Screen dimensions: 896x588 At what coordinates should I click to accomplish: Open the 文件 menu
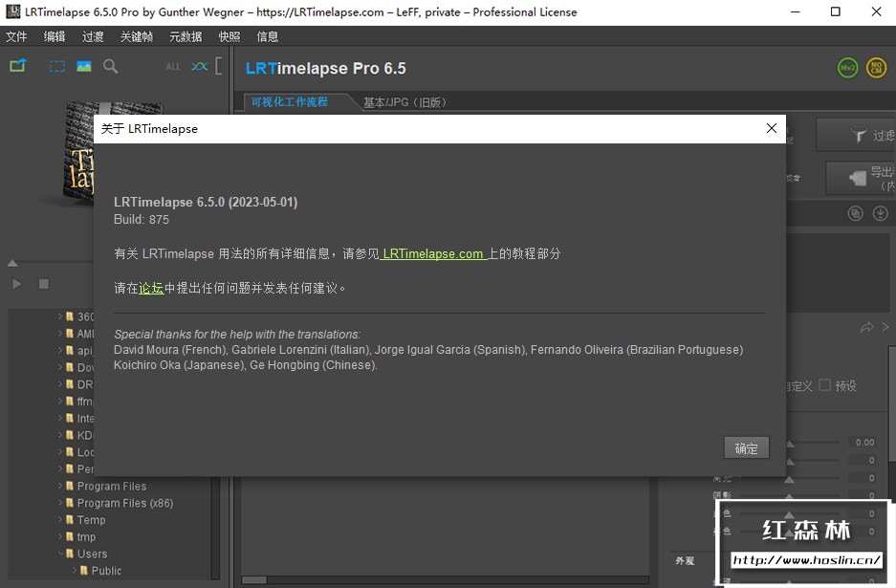tap(16, 36)
